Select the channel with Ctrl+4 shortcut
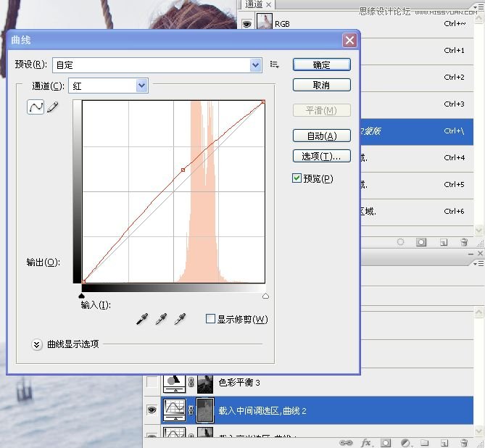This screenshot has width=485, height=448. 417,158
